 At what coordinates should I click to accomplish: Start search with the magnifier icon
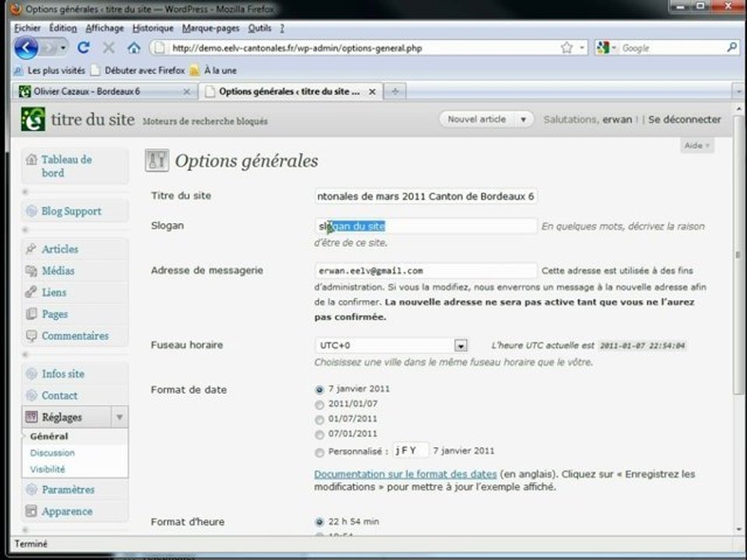(x=732, y=47)
